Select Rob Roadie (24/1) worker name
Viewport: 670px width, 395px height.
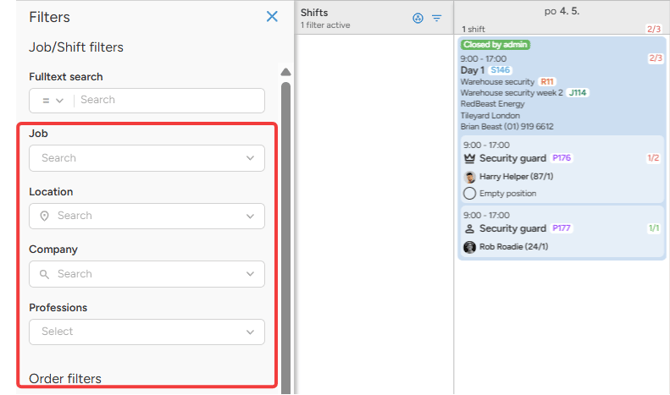pos(514,247)
